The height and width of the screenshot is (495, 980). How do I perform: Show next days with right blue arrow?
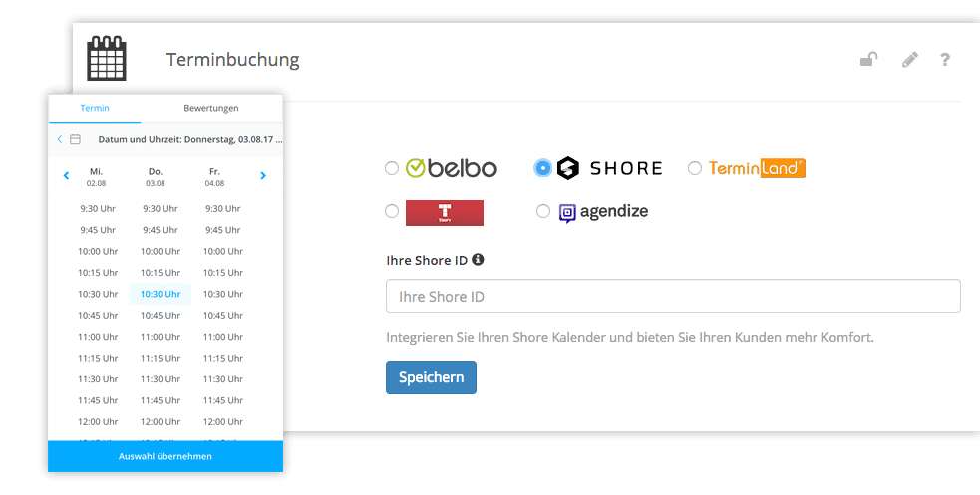pyautogui.click(x=263, y=176)
